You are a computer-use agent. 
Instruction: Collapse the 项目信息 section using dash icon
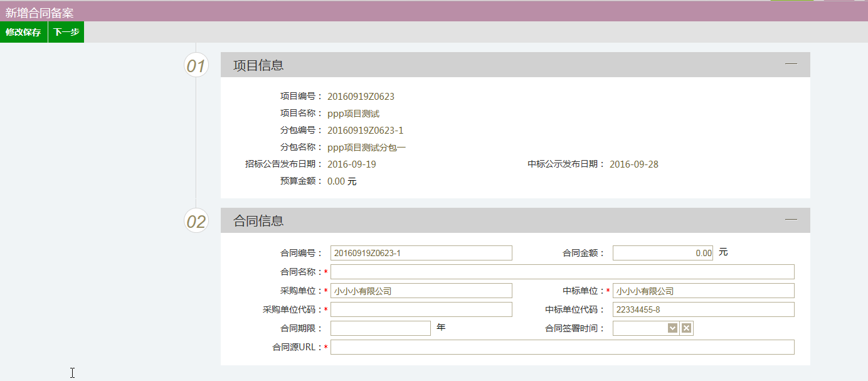coord(791,64)
